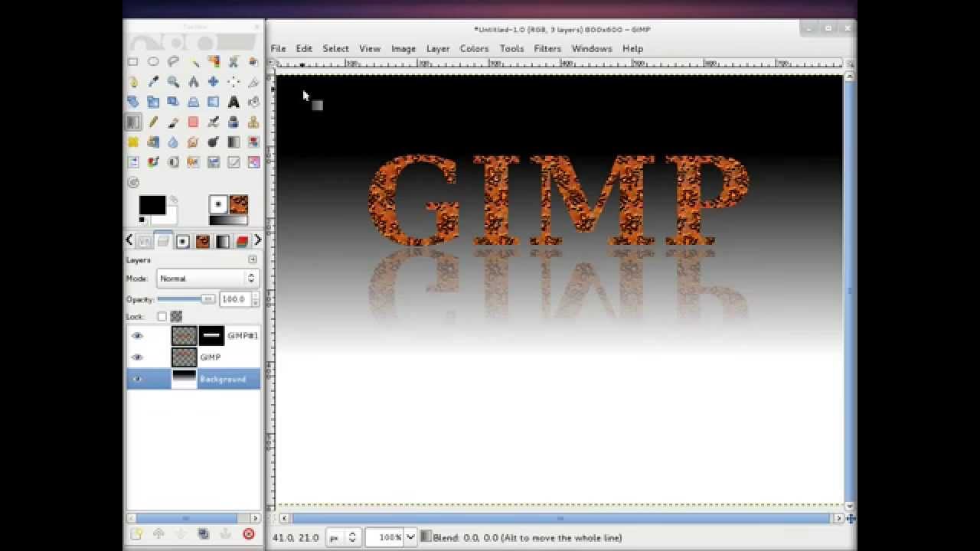Select the Perspective tool
This screenshot has height=551, width=980.
(x=193, y=102)
